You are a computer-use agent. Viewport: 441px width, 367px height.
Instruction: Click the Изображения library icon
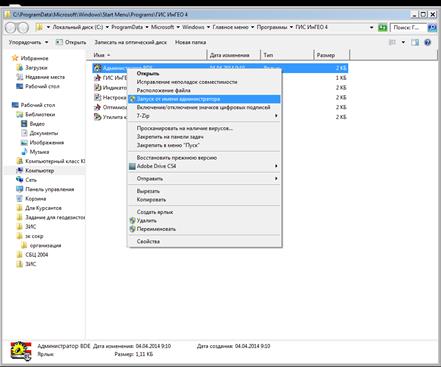tap(24, 142)
